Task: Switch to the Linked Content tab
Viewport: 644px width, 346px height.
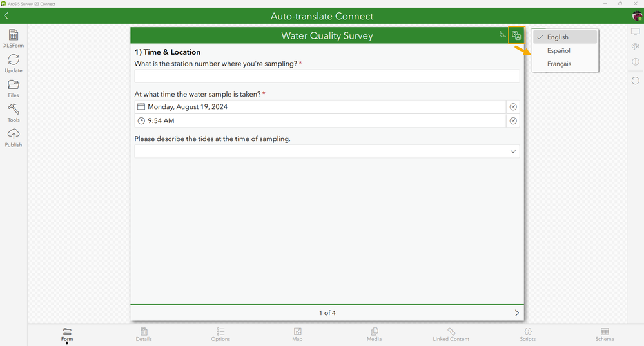Action: (451, 334)
